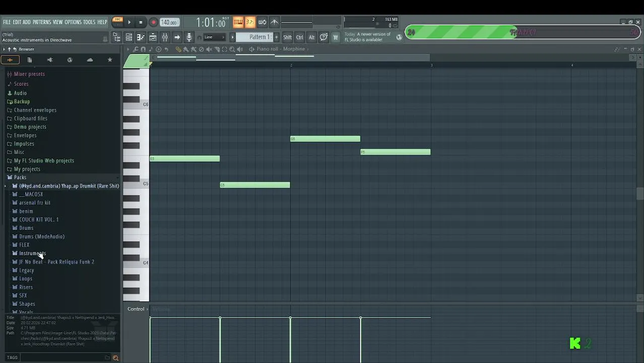
Task: Open the Mixer presets browser entry
Action: pos(29,74)
